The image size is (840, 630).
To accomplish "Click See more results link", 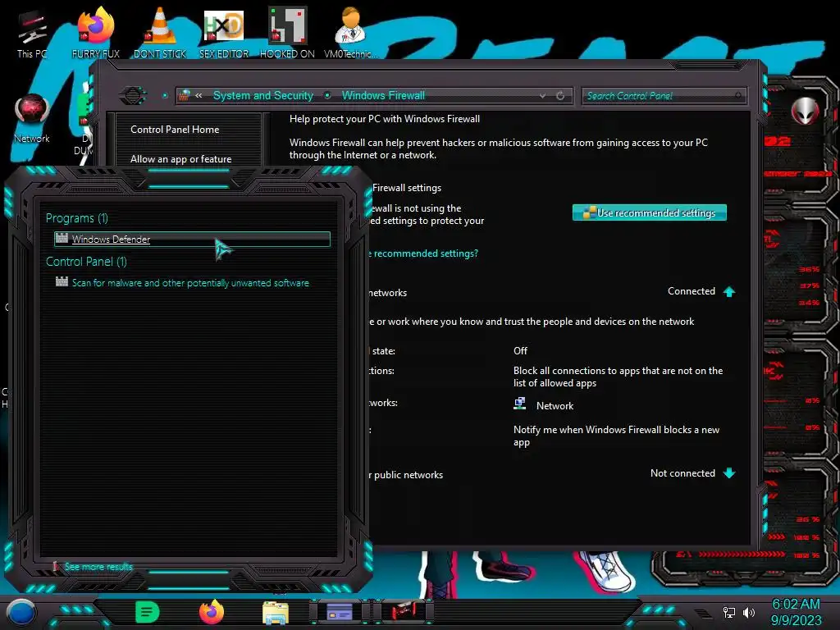I will coord(98,567).
